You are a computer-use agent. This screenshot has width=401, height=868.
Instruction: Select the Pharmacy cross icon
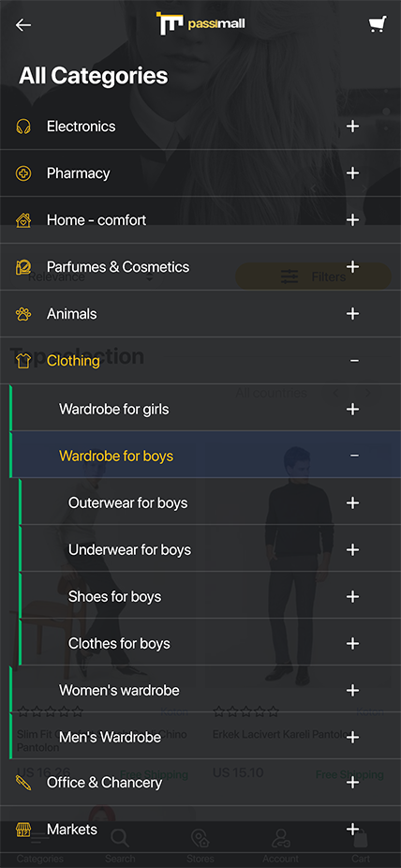click(x=23, y=173)
